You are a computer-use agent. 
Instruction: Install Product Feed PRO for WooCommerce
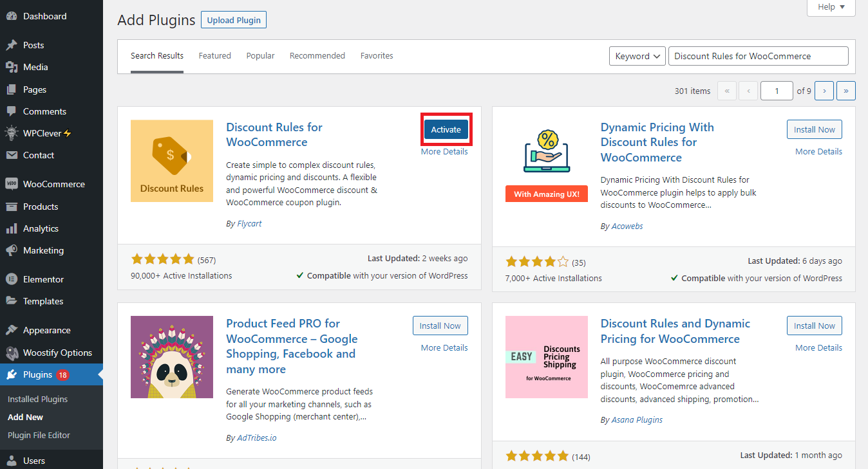click(x=440, y=326)
